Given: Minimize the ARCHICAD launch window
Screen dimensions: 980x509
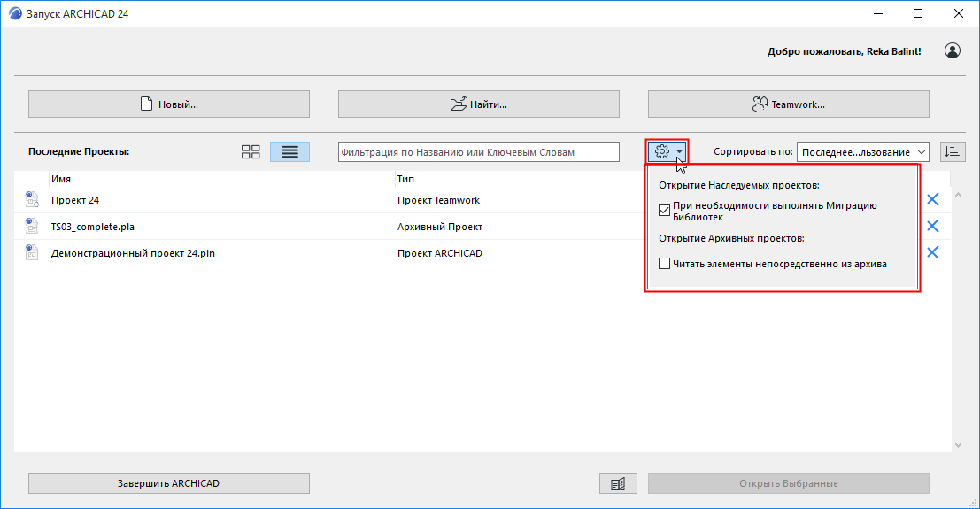Looking at the screenshot, I should tap(878, 14).
